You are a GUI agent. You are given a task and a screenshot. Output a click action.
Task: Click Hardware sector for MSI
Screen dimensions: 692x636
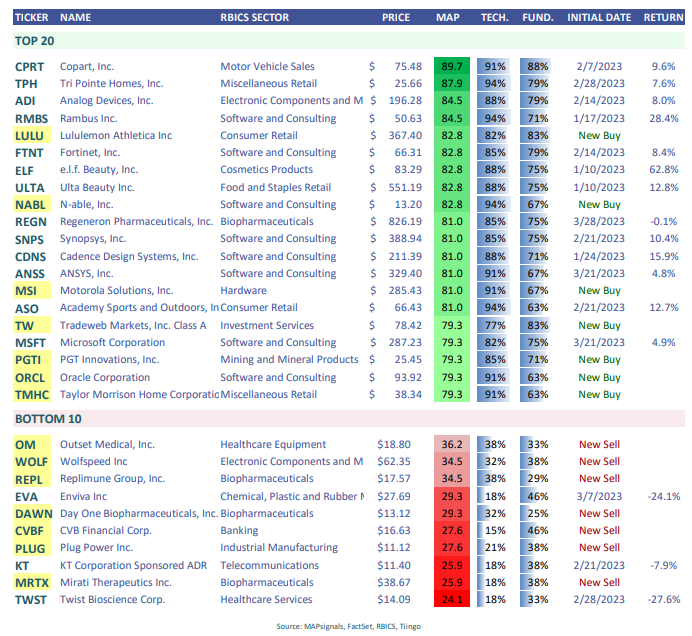point(244,291)
